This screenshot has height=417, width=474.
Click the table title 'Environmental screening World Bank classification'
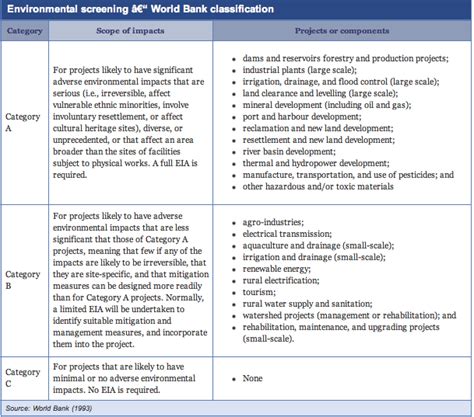coord(140,9)
